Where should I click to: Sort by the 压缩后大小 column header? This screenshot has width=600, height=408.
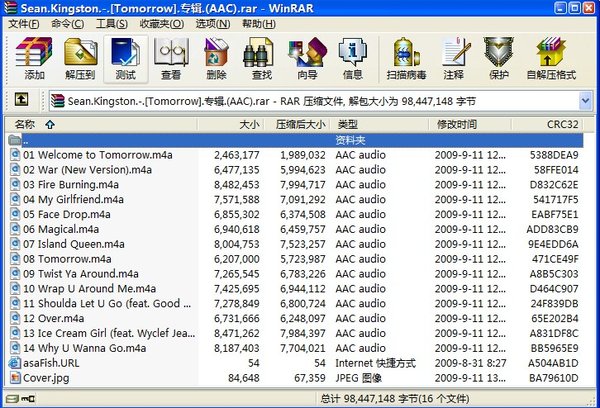click(x=297, y=124)
